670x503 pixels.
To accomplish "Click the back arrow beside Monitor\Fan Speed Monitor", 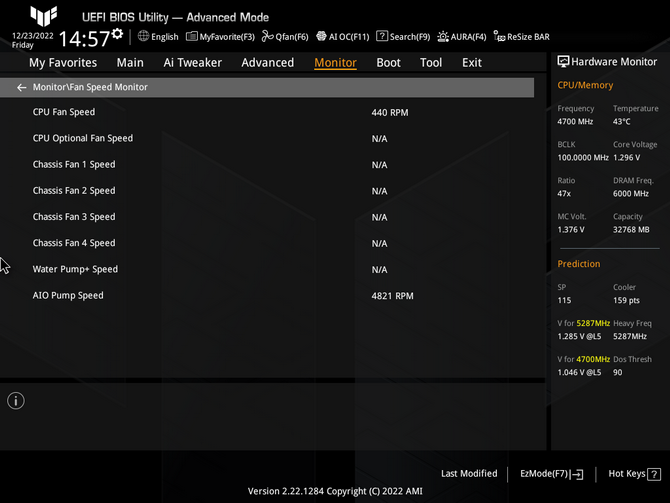I will click(21, 88).
